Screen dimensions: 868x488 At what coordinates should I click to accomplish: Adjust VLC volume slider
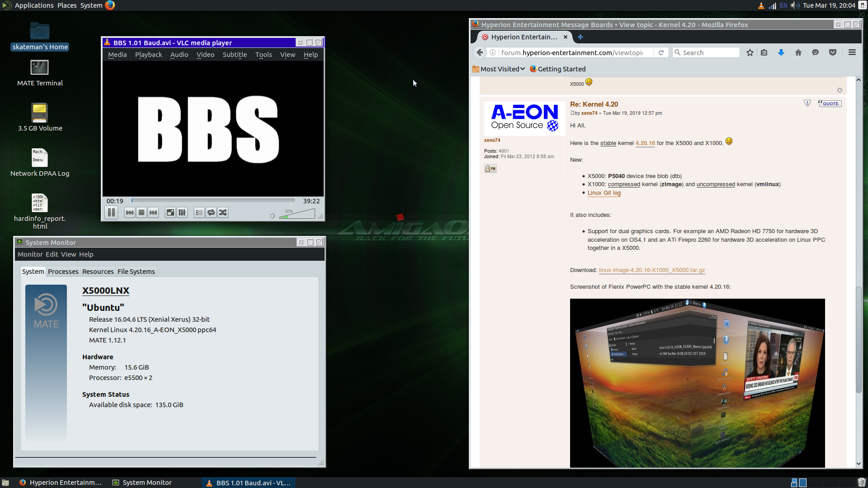click(297, 214)
